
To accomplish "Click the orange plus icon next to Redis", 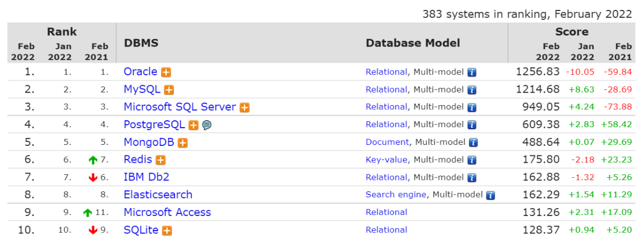I will tap(161, 160).
